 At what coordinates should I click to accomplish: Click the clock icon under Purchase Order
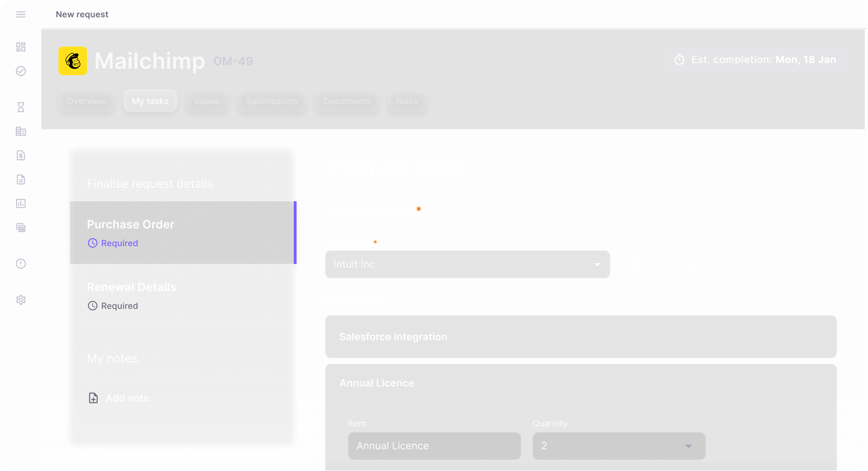coord(93,243)
